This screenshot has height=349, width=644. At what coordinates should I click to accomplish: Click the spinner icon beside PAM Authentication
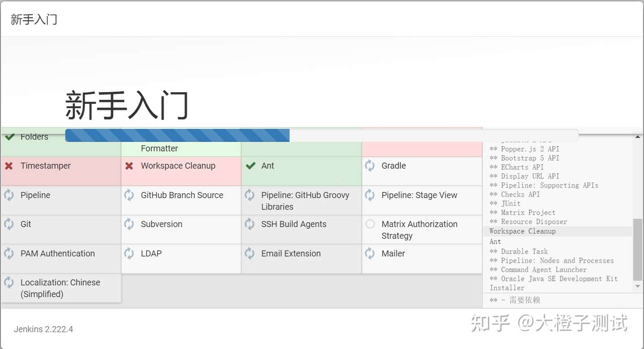tap(9, 253)
